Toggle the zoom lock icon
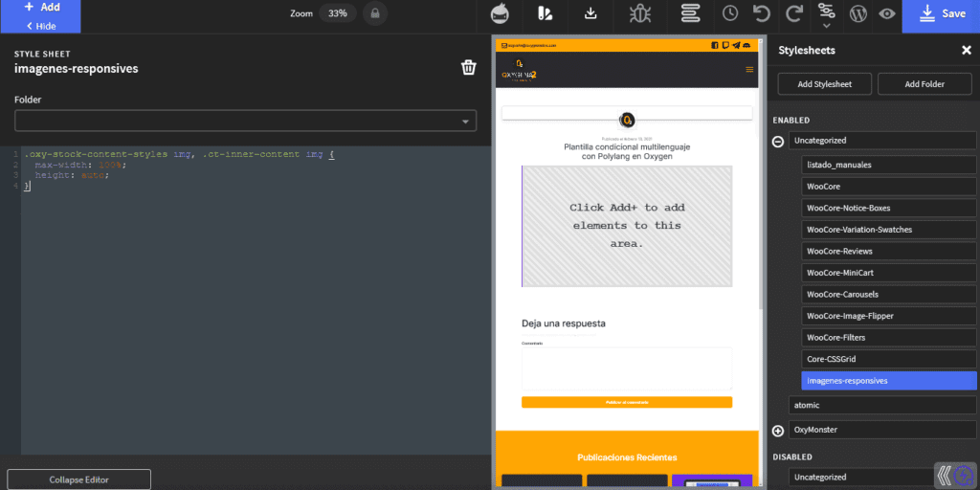980x490 pixels. tap(374, 13)
